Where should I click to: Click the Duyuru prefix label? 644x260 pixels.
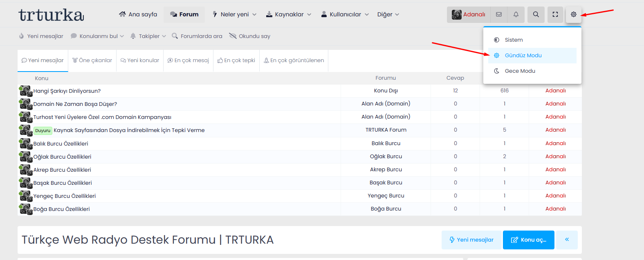(x=43, y=131)
